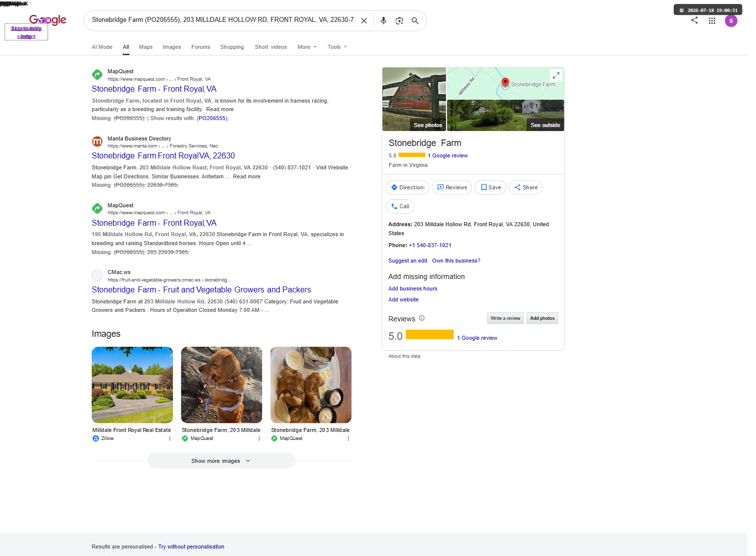Open Manta 'Stonebridge Farm Front Royal VA, 22630' result
This screenshot has height=556, width=756.
pyautogui.click(x=163, y=156)
